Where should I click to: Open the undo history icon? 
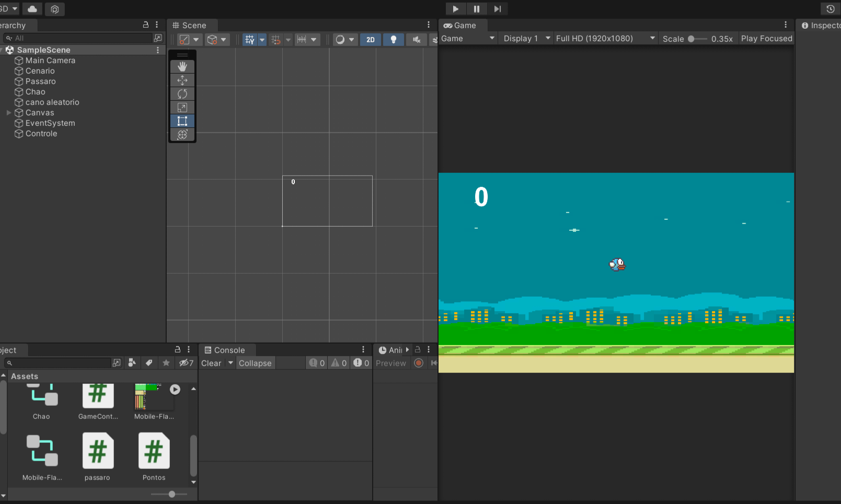[x=831, y=9]
